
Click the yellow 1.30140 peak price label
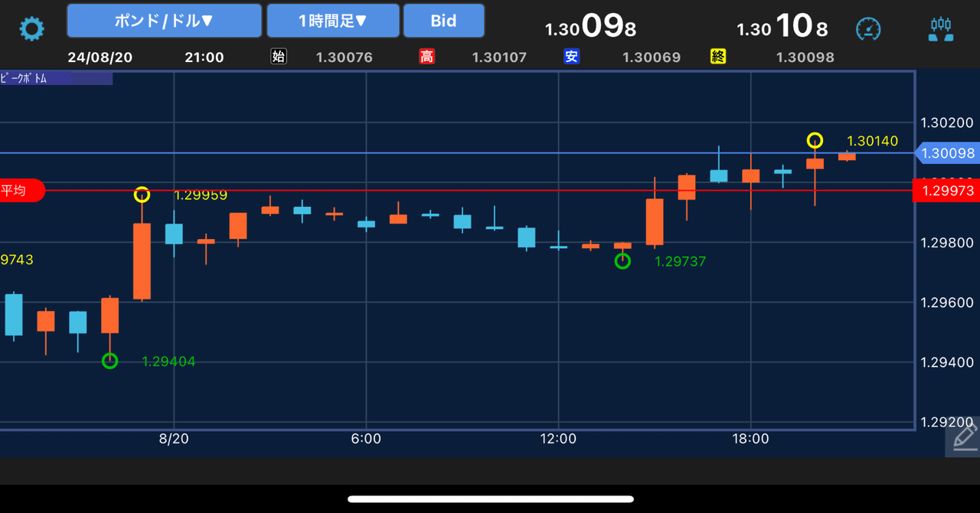tap(874, 141)
